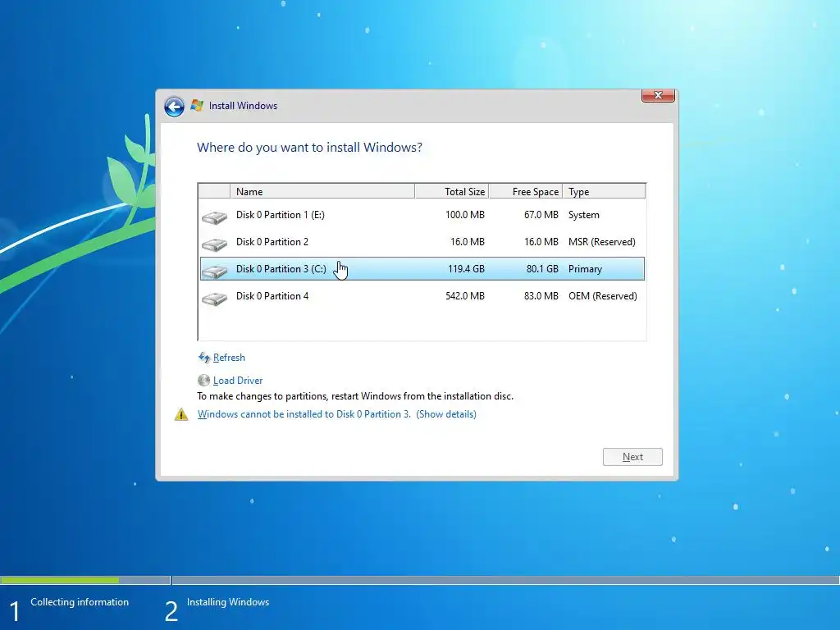
Task: Sort by the Free Space column header
Action: pyautogui.click(x=526, y=191)
